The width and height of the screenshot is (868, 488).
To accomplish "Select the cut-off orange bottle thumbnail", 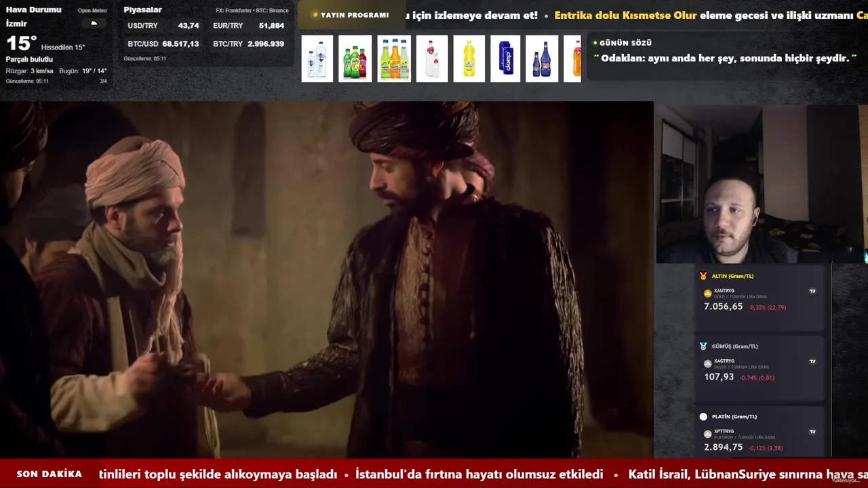I will click(x=572, y=59).
